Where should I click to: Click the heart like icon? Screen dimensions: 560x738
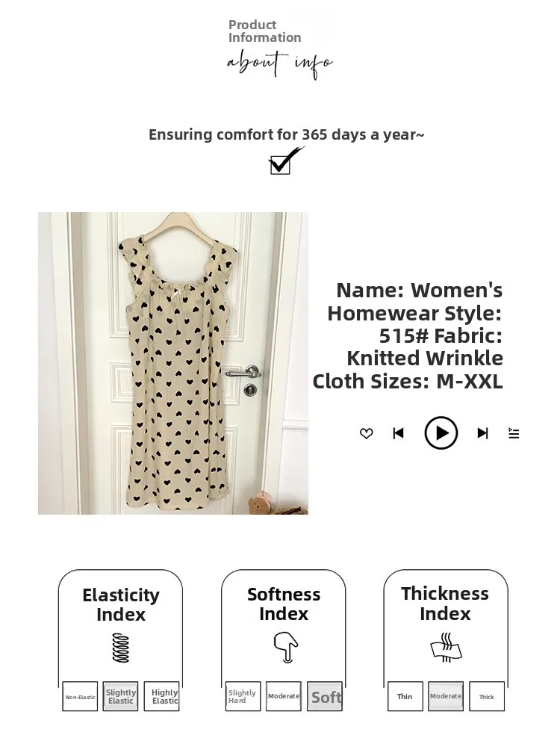pyautogui.click(x=366, y=433)
